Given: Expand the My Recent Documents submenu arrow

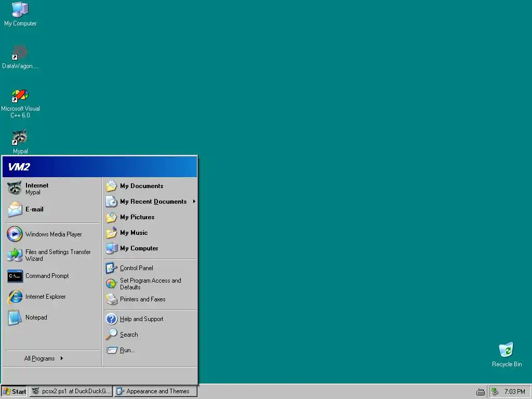Looking at the screenshot, I should tap(194, 202).
